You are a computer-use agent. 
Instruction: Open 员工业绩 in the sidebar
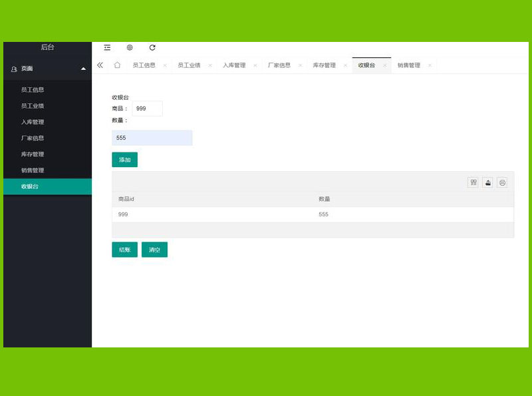click(x=47, y=106)
